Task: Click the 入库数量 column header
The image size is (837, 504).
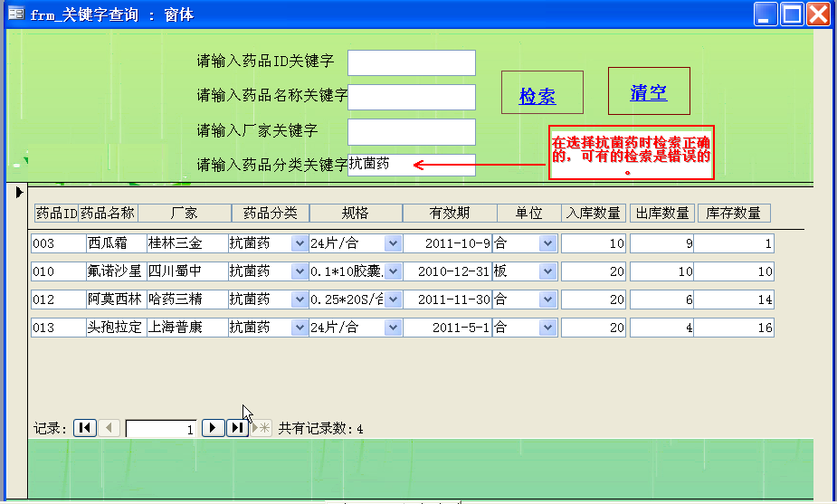Action: 593,213
